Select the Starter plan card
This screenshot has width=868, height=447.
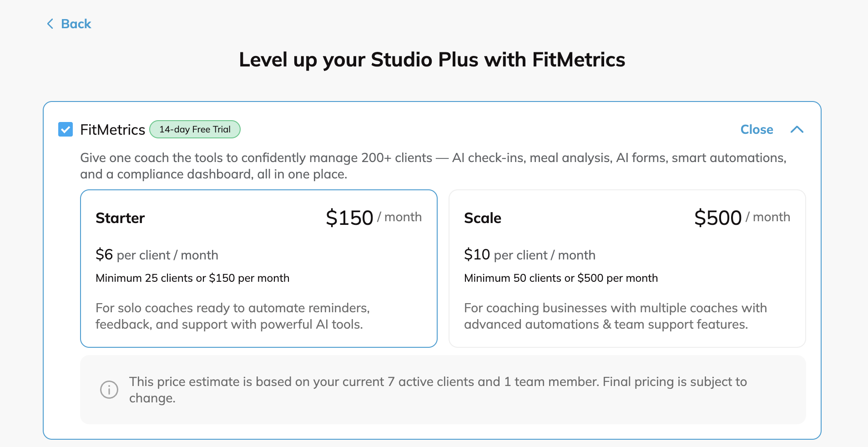tap(259, 269)
